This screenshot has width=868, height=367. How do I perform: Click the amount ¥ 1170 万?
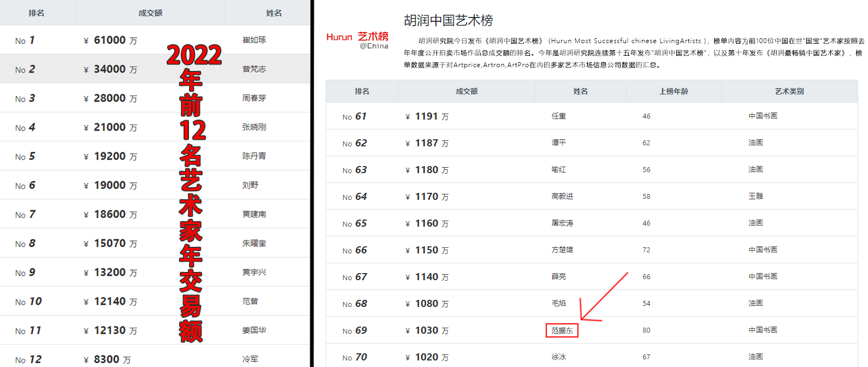pos(427,197)
